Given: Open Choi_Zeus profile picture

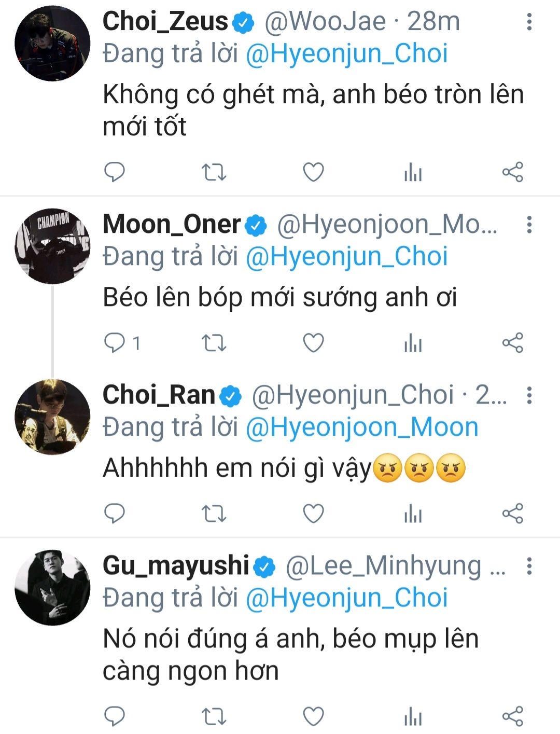Looking at the screenshot, I should 52,44.
